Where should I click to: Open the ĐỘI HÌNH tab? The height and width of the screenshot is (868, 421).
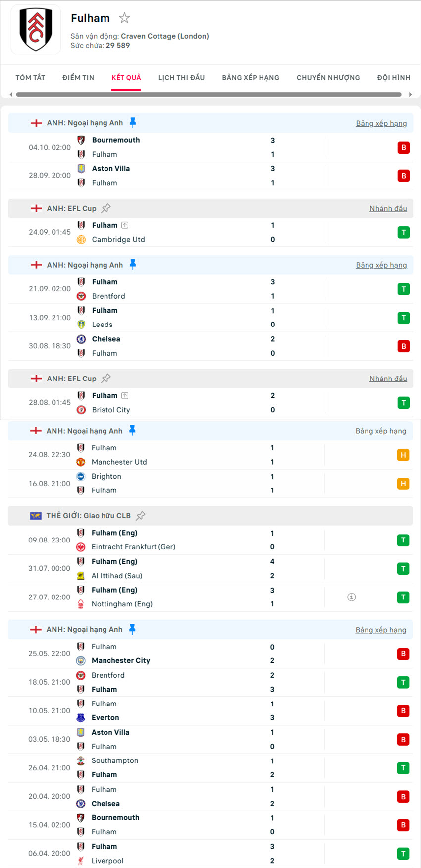pos(394,78)
